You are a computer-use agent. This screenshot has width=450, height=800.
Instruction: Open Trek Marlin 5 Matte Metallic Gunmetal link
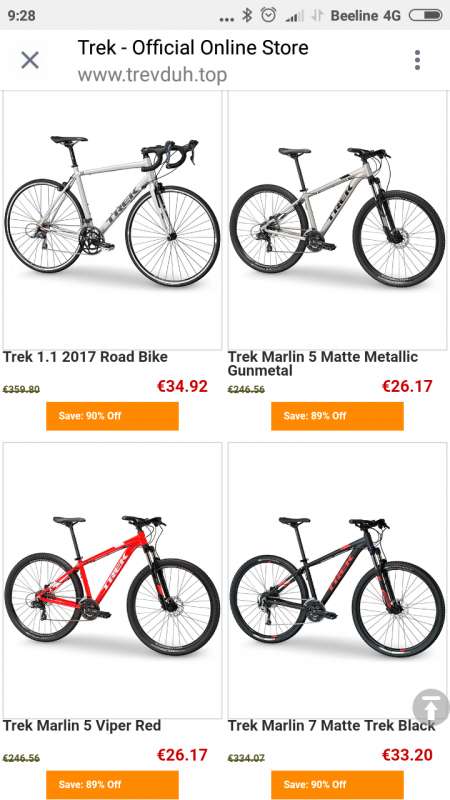[323, 363]
